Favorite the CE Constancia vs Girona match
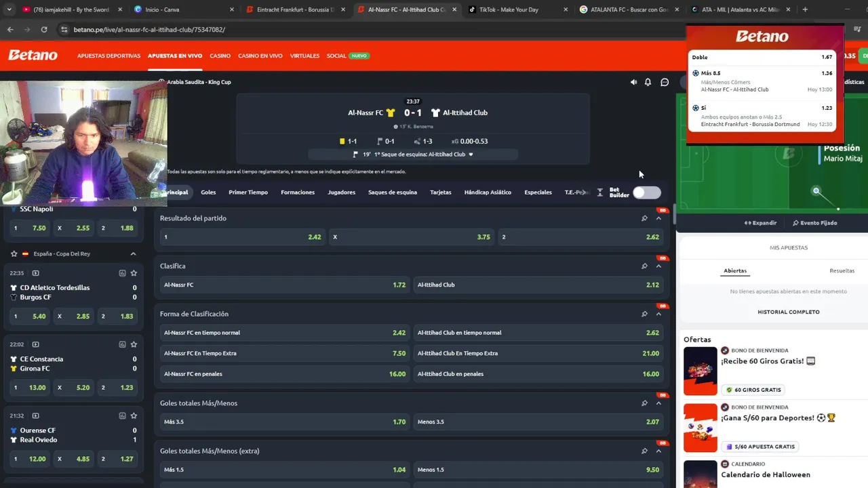Screen dimensions: 868x488 click(134, 344)
